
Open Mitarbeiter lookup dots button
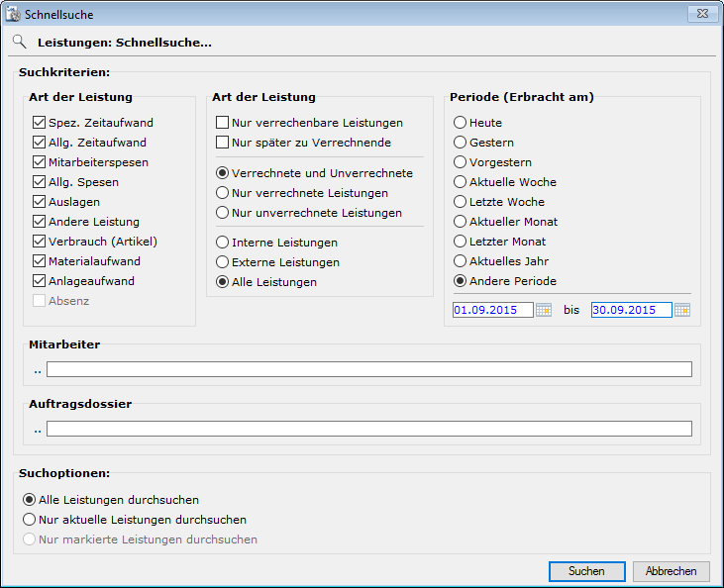click(x=38, y=370)
